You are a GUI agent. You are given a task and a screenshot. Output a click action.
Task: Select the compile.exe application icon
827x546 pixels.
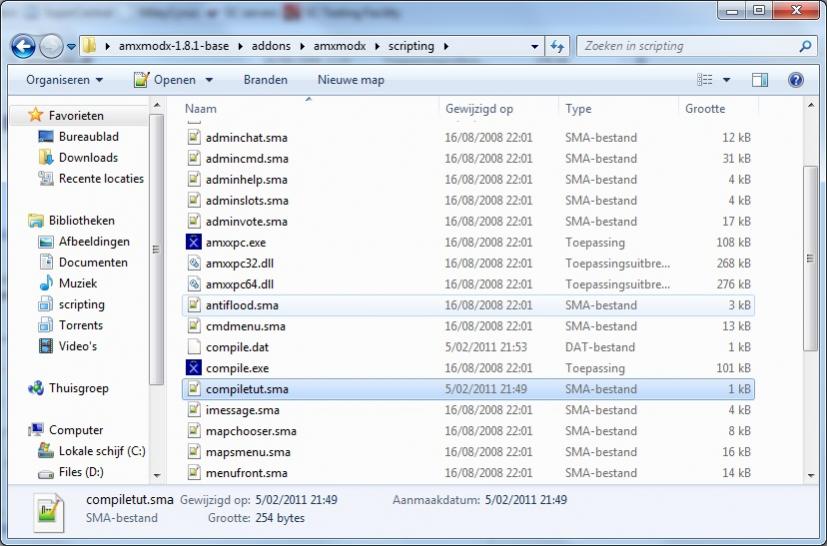[194, 368]
